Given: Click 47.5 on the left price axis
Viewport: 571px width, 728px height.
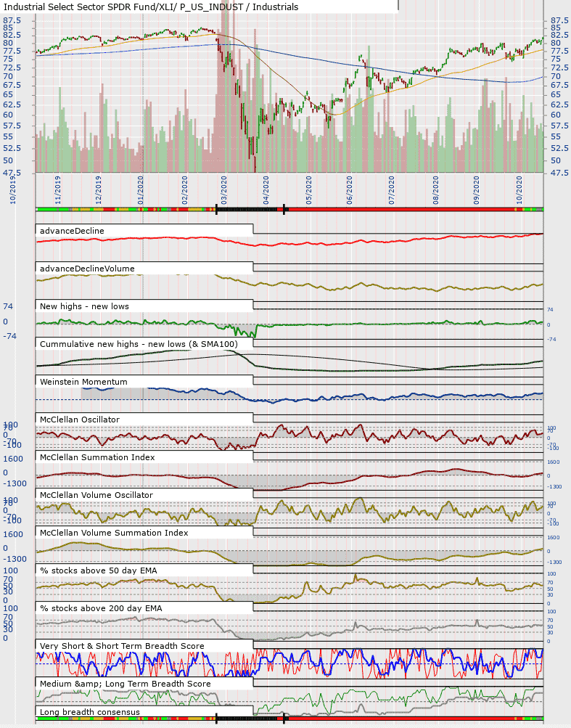Looking at the screenshot, I should pyautogui.click(x=12, y=173).
